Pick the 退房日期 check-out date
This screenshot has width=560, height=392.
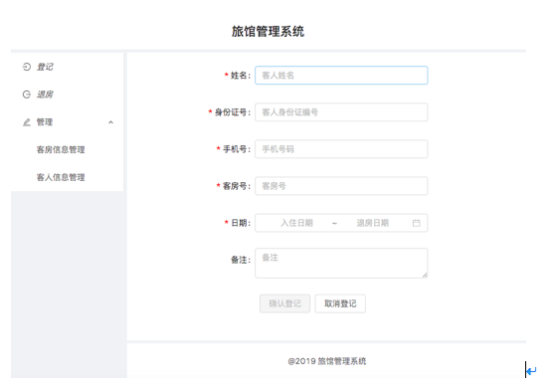[x=372, y=223]
